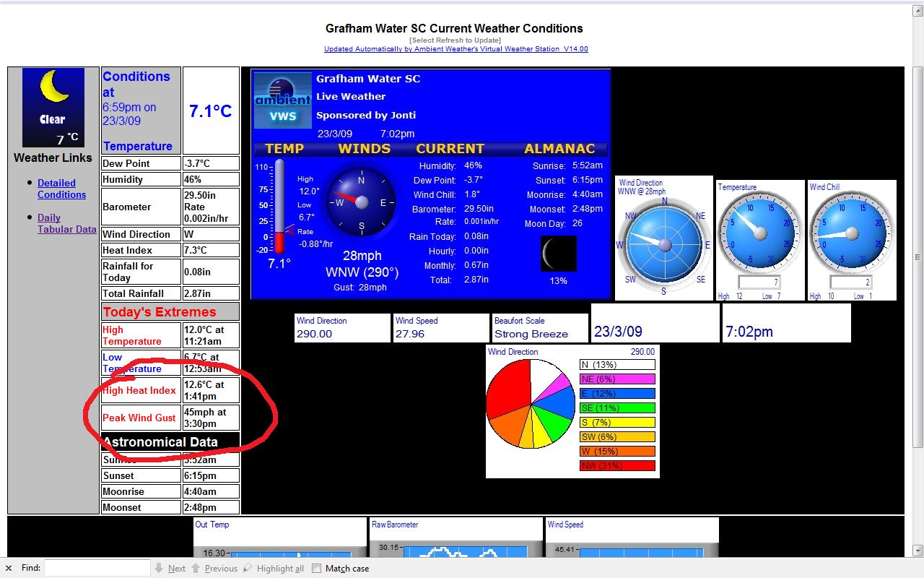Click the High Heat Index label
The image size is (924, 578).
pos(139,390)
